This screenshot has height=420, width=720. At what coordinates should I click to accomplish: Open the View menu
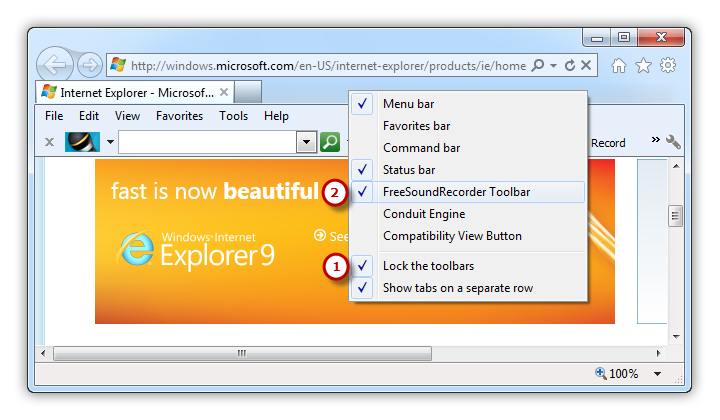coord(127,116)
